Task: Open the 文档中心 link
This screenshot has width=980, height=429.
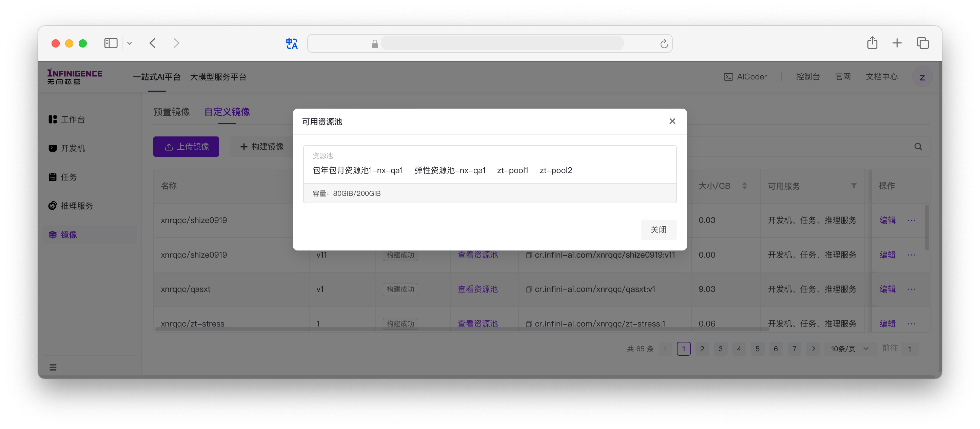Action: (881, 76)
